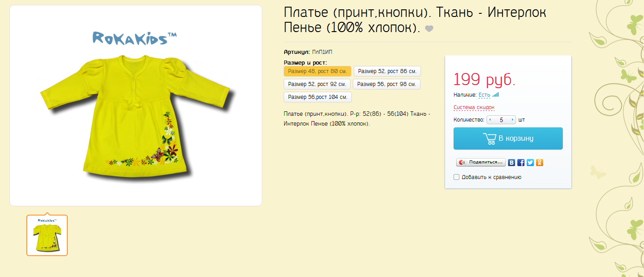Select the yellow dress thumbnail preview
Screen dimensions: 644x277
47,235
